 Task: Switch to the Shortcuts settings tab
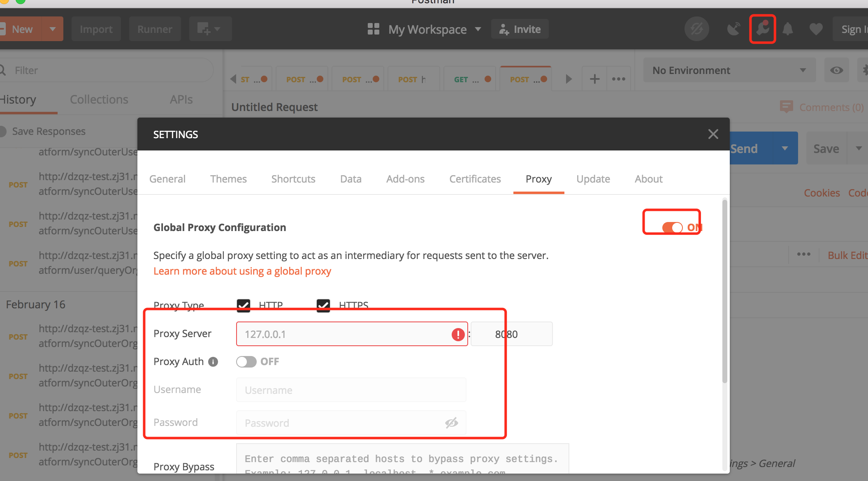pyautogui.click(x=293, y=179)
